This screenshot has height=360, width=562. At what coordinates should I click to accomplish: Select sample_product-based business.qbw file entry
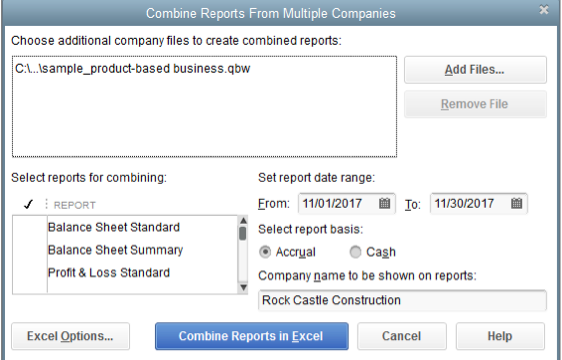point(133,68)
